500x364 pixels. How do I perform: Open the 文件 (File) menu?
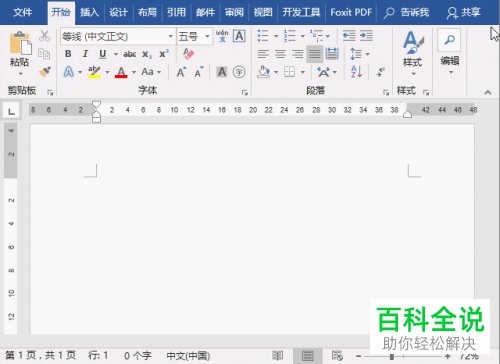[x=23, y=13]
